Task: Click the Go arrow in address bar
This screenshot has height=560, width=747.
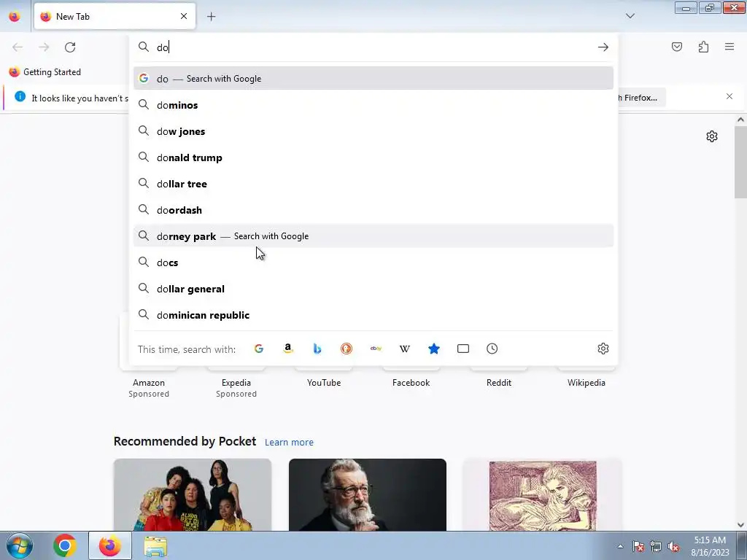Action: pos(603,47)
